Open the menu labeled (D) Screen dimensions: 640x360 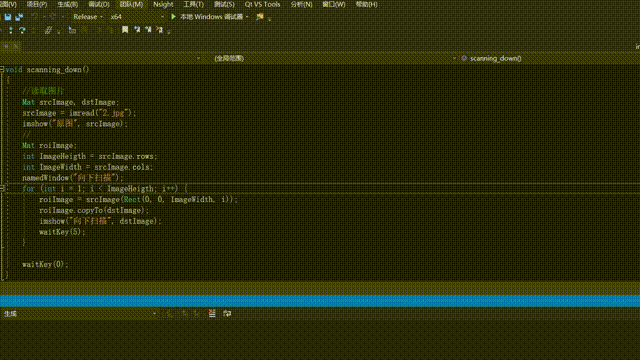coord(99,4)
